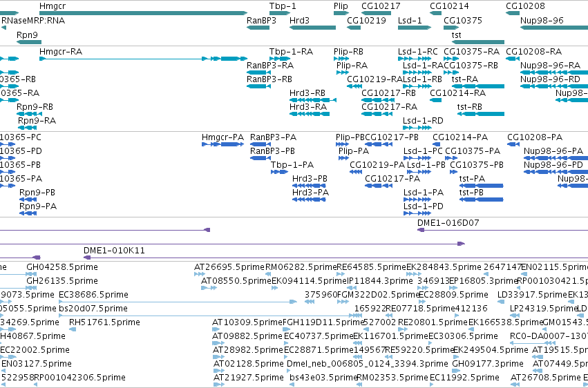Select the Rpn9-RB transcript
Image resolution: width=588 pixels, height=388 pixels.
click(29, 114)
